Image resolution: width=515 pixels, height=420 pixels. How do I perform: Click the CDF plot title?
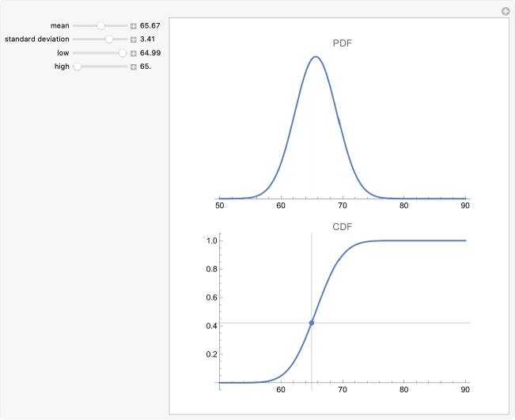[x=342, y=227]
